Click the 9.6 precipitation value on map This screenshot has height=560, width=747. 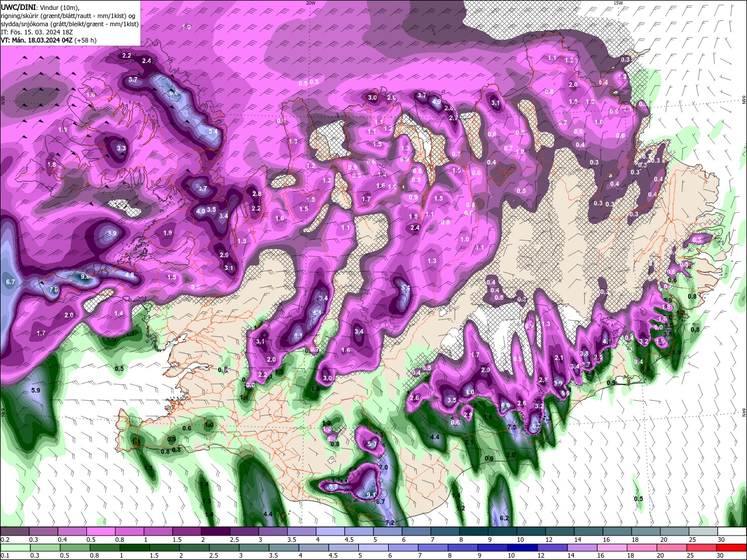85,276
